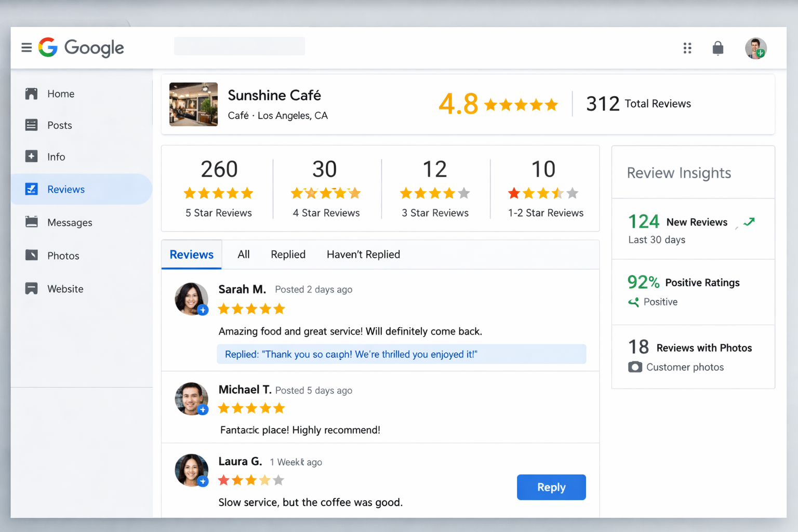Image resolution: width=798 pixels, height=532 pixels.
Task: Click the search bar at the top
Action: [239, 46]
